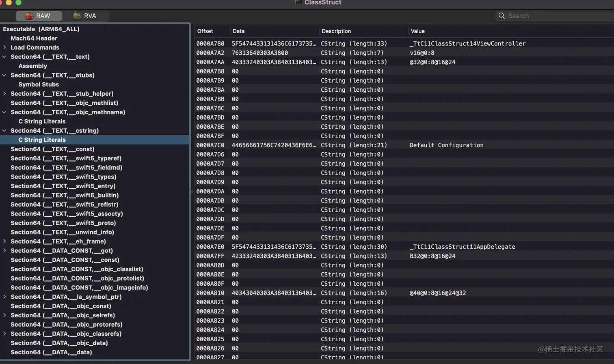The width and height of the screenshot is (614, 364).
Task: Select Executable (ARM64_ALL) root item
Action: (x=41, y=29)
